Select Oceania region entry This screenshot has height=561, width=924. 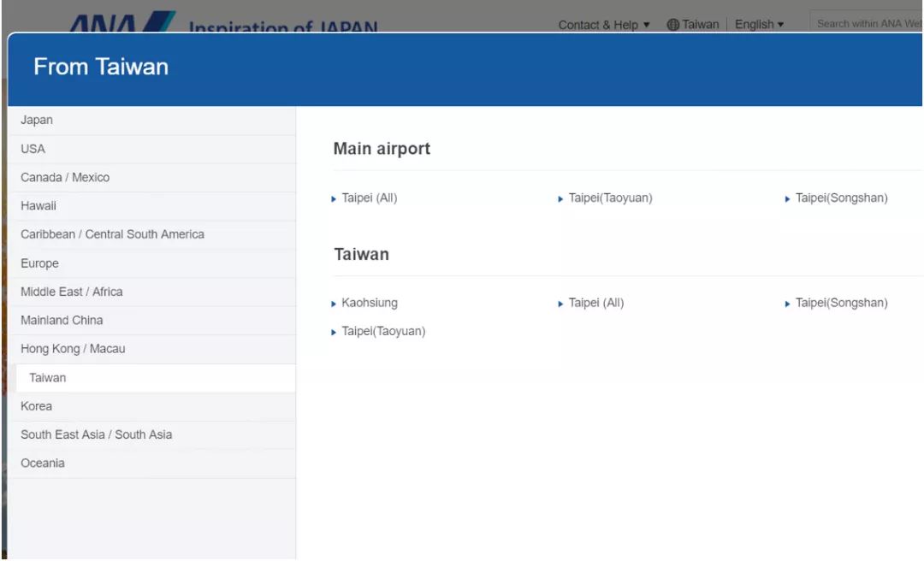click(43, 464)
